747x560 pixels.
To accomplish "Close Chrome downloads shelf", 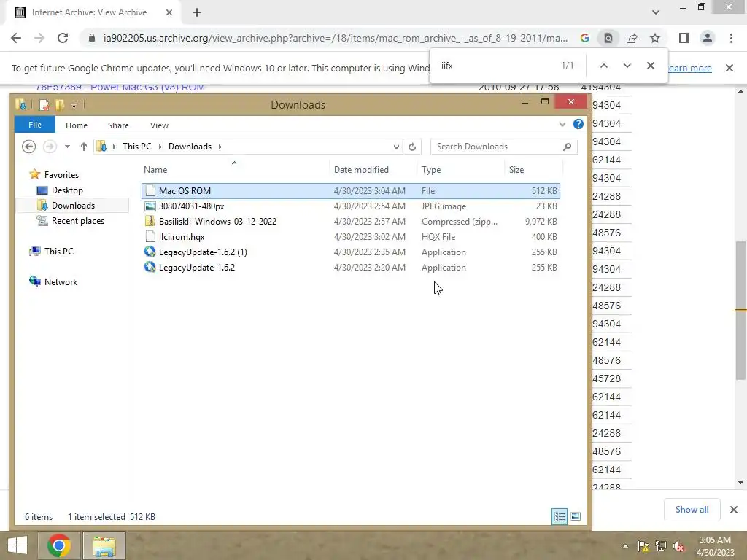I will pyautogui.click(x=734, y=510).
